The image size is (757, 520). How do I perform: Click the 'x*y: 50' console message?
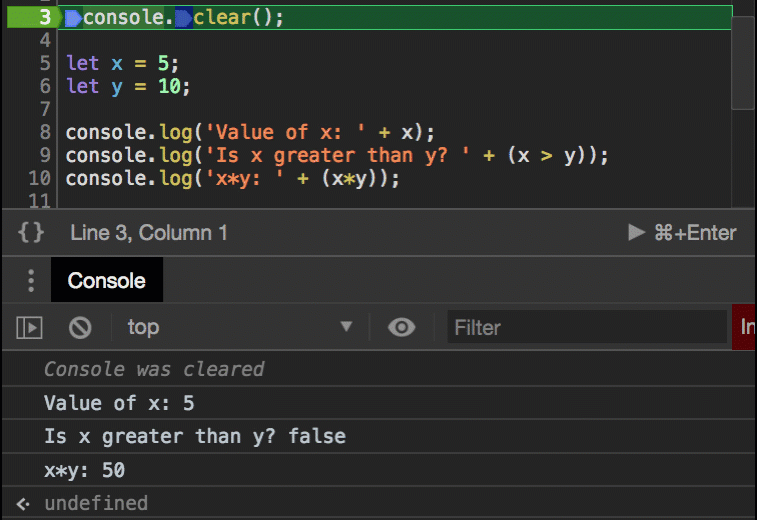click(x=85, y=469)
